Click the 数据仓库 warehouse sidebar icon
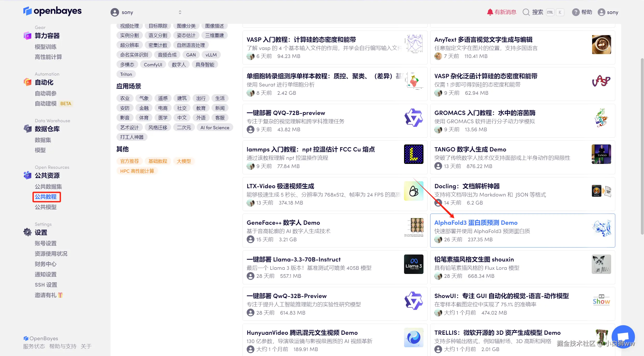The height and width of the screenshot is (356, 644). (27, 129)
